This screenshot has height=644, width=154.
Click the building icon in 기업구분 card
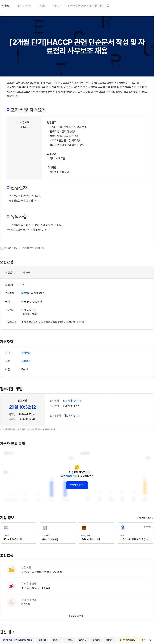pos(45,528)
